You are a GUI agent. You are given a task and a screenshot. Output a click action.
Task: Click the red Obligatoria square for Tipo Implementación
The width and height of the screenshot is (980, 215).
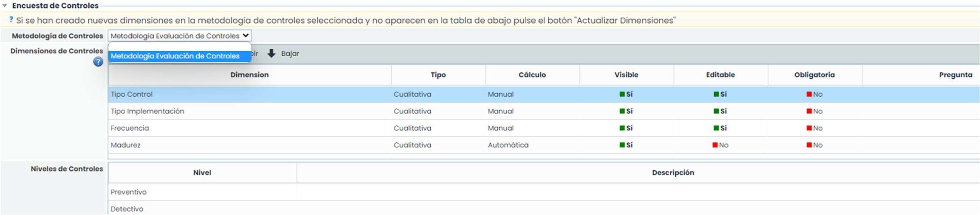[809, 111]
